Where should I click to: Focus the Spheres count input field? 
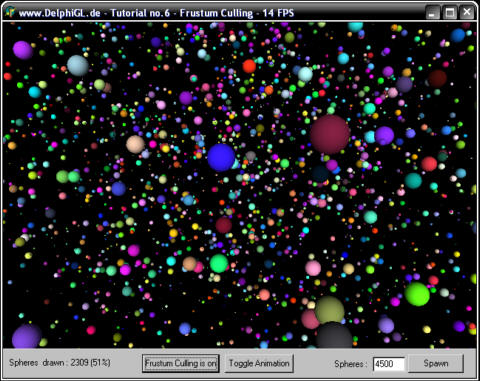click(x=389, y=363)
